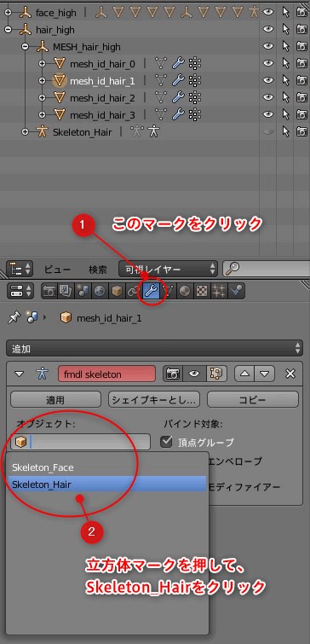Choose Skeleton_Hair from the object list
This screenshot has height=644, width=310.
pos(107,484)
